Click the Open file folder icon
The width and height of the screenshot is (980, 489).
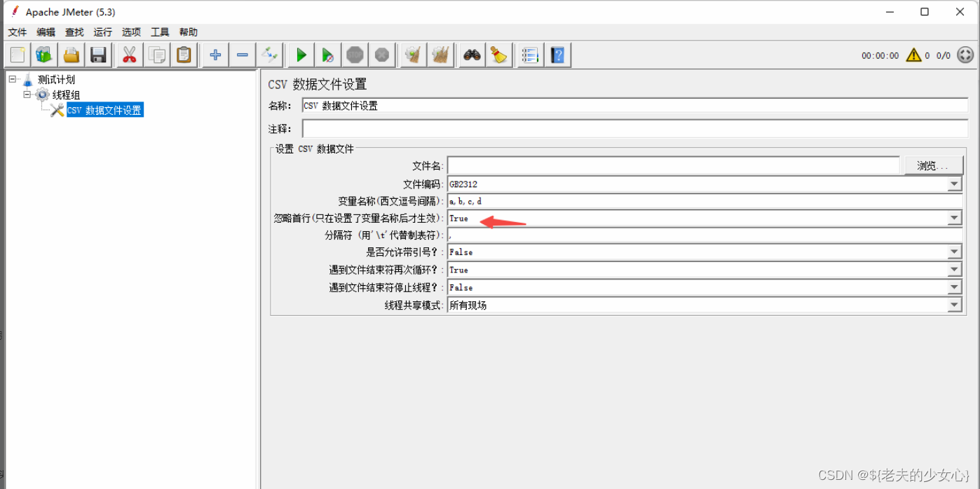point(72,55)
